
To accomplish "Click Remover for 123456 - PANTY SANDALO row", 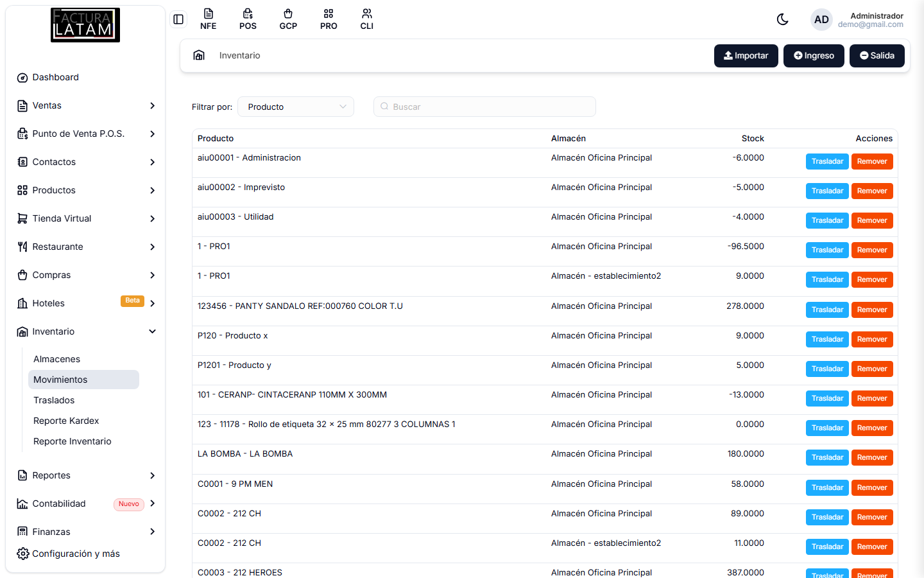I will click(x=872, y=310).
